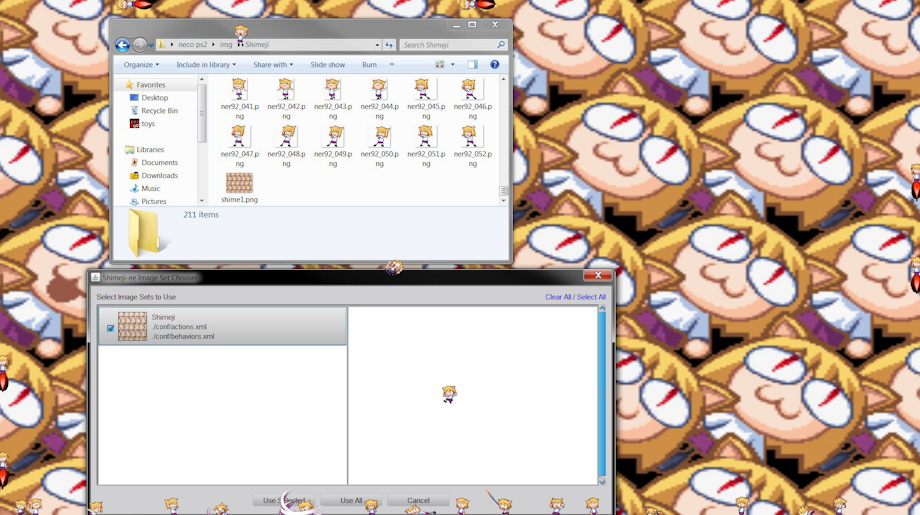This screenshot has width=920, height=515.
Task: Start Slide show from toolbar
Action: click(x=327, y=65)
